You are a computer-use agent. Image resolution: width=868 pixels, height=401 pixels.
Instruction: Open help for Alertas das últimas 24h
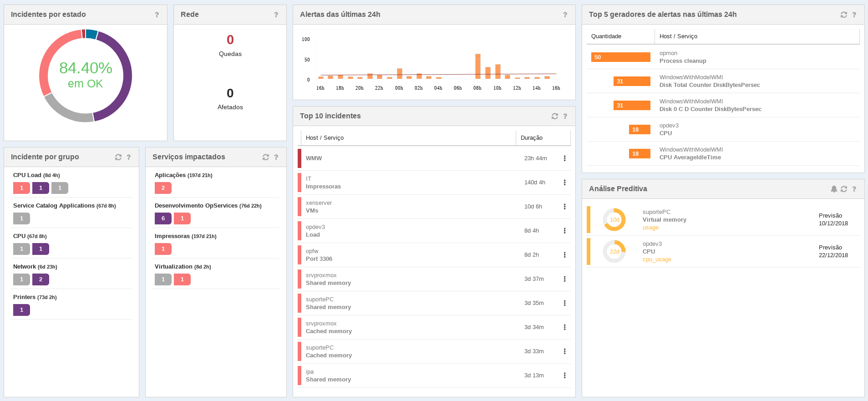coord(565,15)
